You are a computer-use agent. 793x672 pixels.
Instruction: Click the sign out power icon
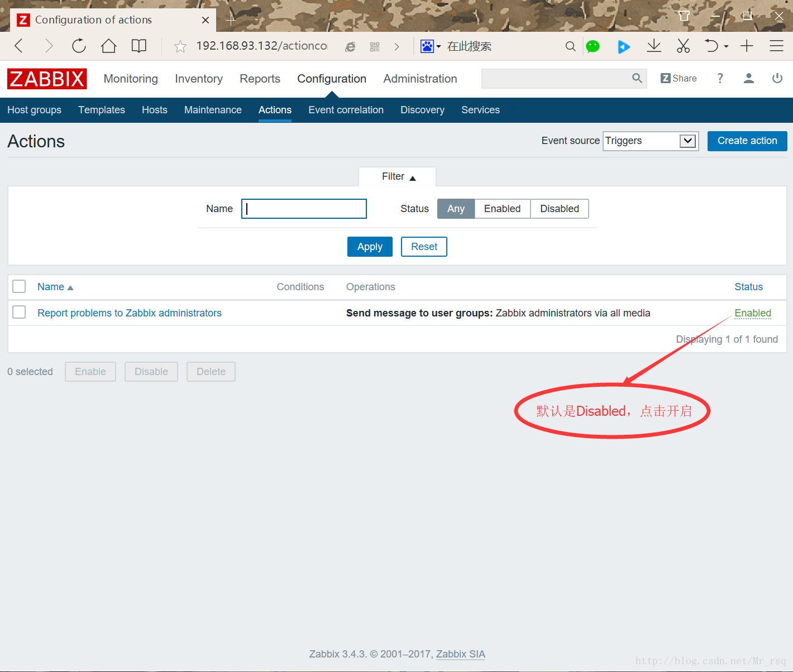coord(777,78)
